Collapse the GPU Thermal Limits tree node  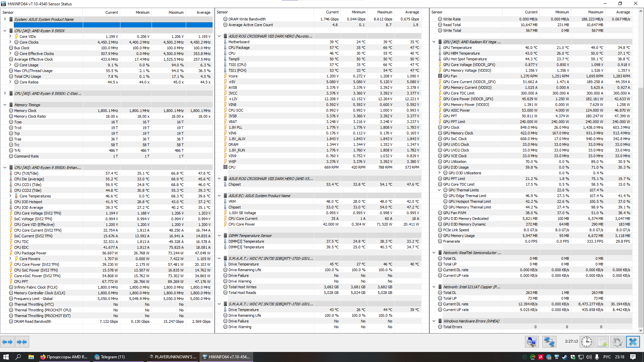439,190
